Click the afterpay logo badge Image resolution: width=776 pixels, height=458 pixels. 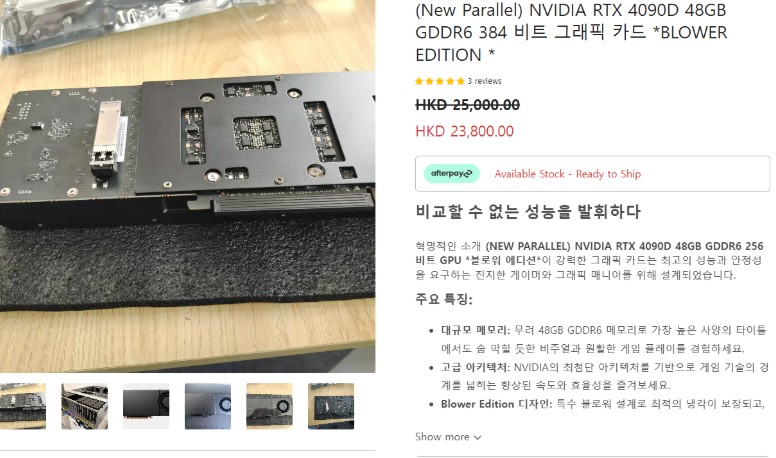pyautogui.click(x=451, y=173)
